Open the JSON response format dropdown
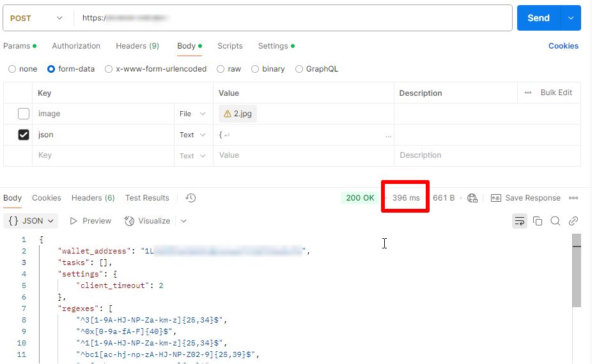The image size is (599, 364). point(31,221)
